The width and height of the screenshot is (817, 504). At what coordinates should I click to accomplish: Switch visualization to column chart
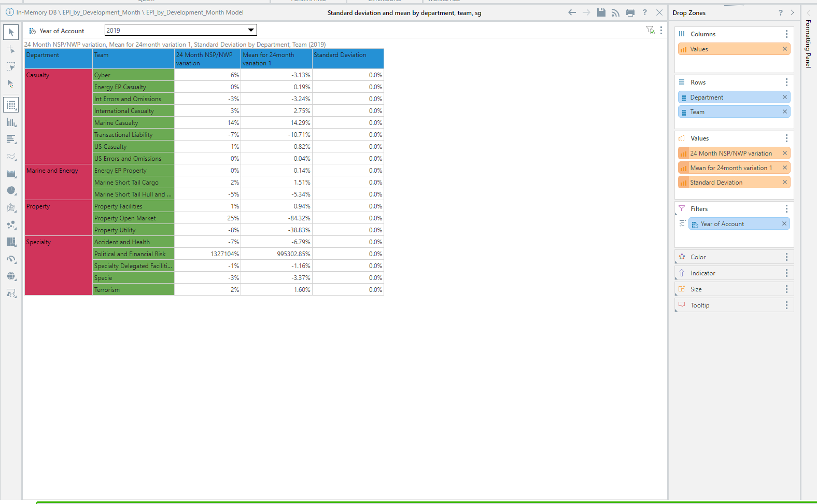click(11, 122)
